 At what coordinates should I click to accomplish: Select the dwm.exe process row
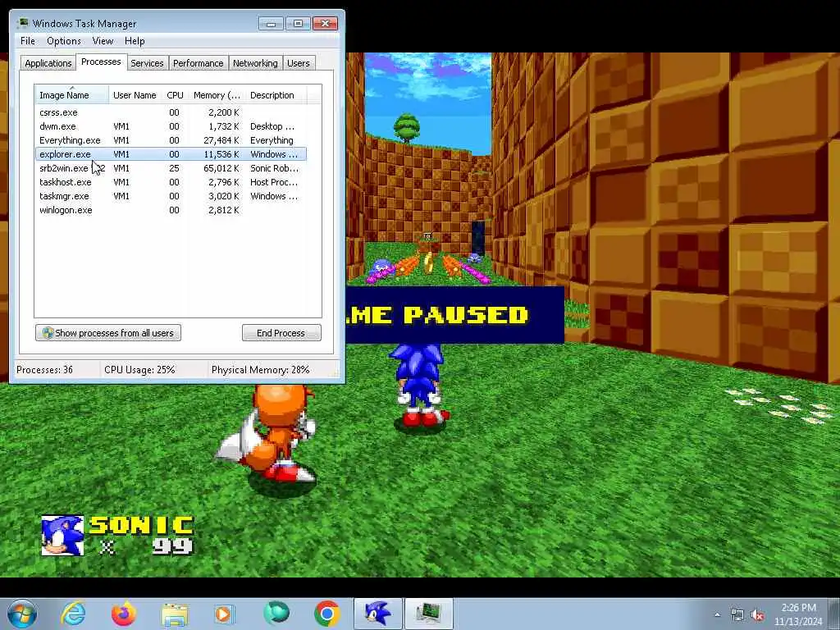(x=171, y=126)
